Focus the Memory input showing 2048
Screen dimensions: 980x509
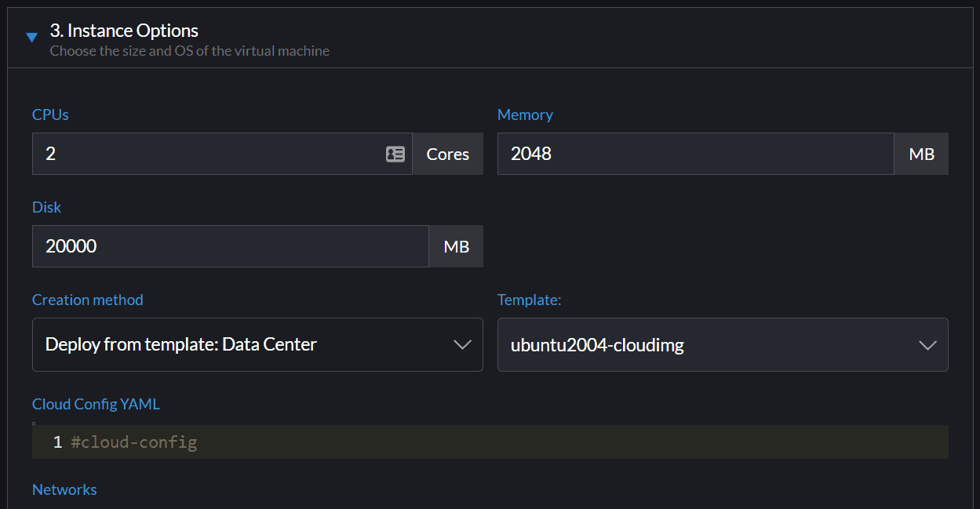tap(694, 154)
